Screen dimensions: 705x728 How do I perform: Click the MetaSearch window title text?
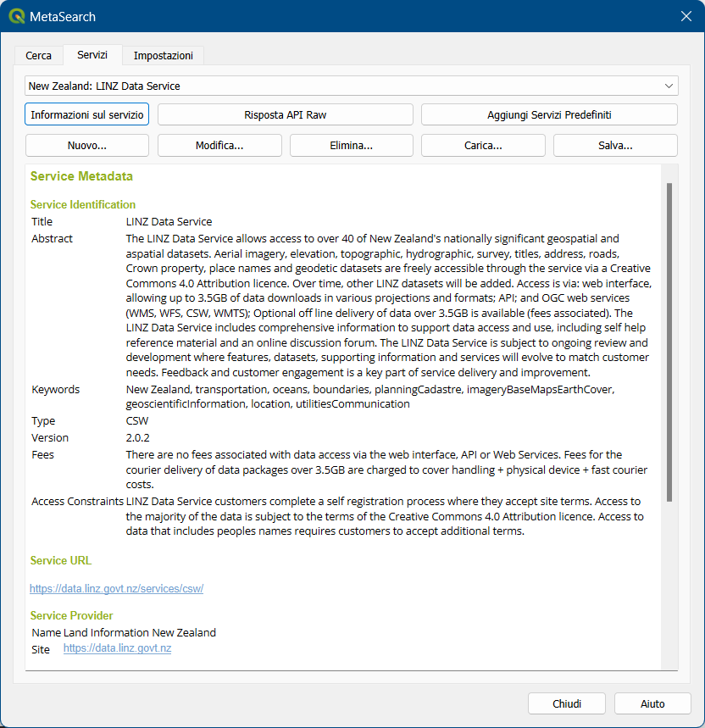(63, 17)
